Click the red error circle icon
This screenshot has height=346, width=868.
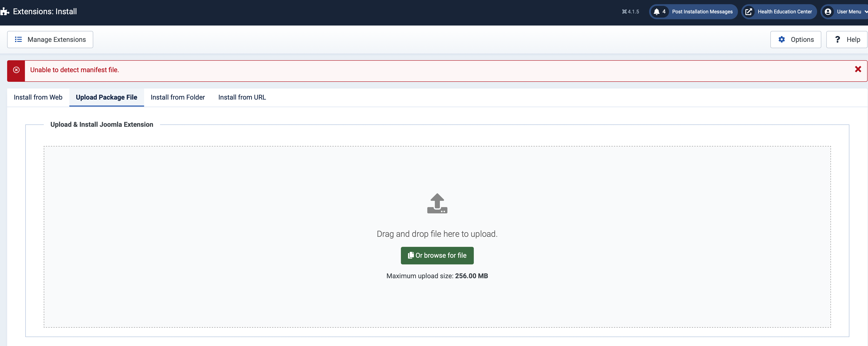[x=16, y=70]
